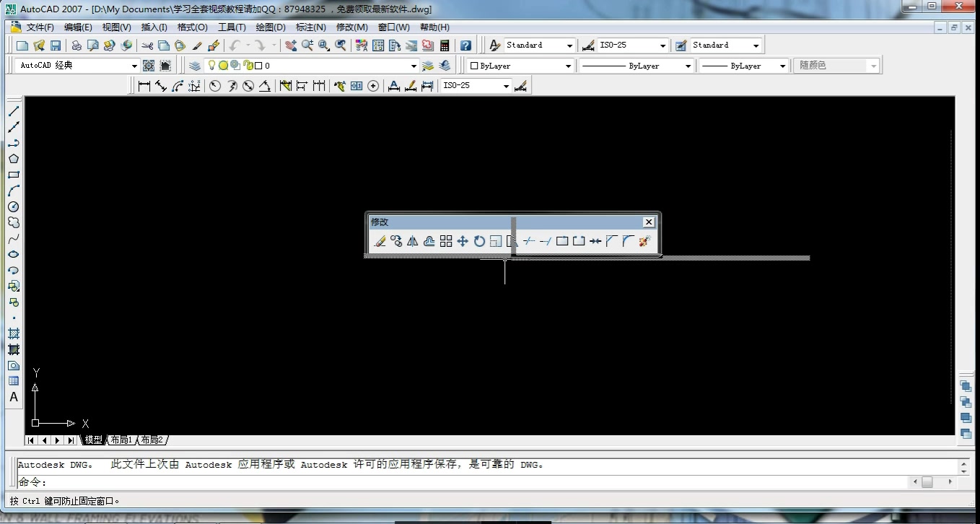Viewport: 980px width, 524px height.
Task: Click the Angular dimension tool
Action: tap(265, 86)
